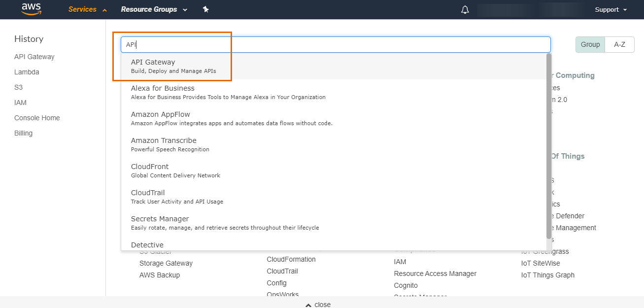This screenshot has width=644, height=308.
Task: Switch to A-Z view
Action: tap(620, 44)
